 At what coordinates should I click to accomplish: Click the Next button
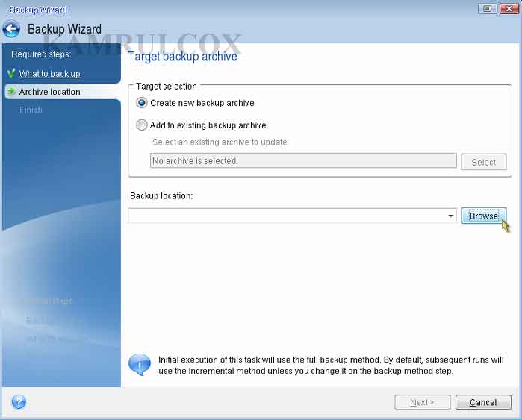[423, 402]
